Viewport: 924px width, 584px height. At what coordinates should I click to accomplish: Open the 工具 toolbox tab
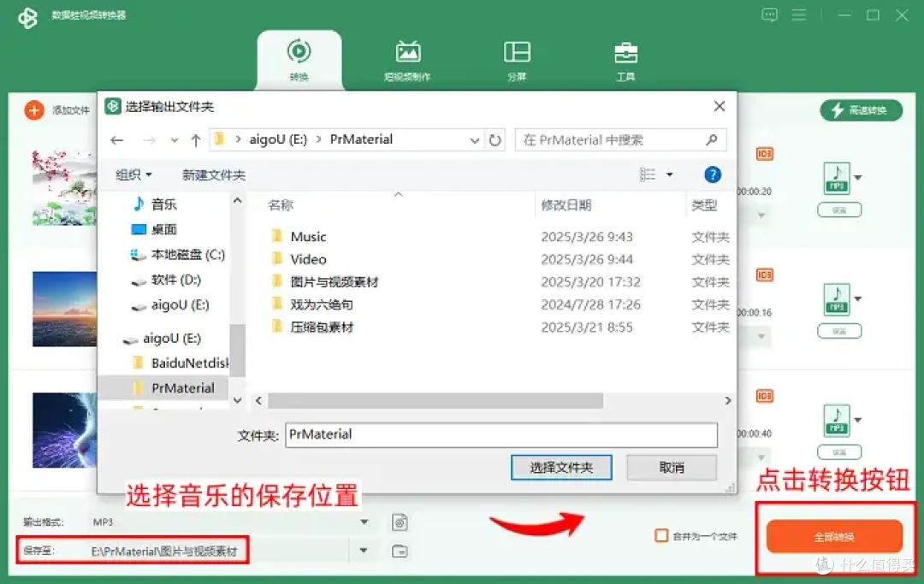point(625,62)
